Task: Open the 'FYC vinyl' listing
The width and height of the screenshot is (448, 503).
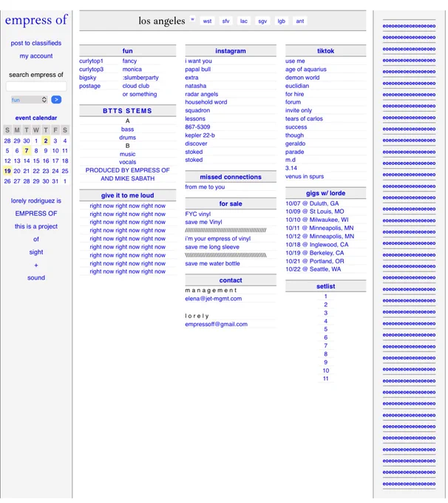Action: click(198, 214)
